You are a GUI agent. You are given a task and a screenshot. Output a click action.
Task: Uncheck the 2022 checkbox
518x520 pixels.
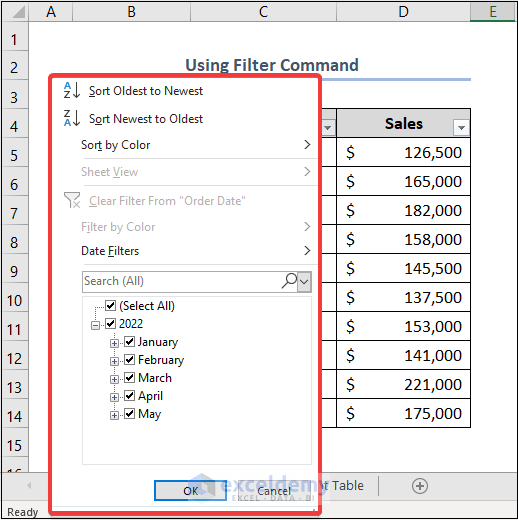click(x=110, y=323)
